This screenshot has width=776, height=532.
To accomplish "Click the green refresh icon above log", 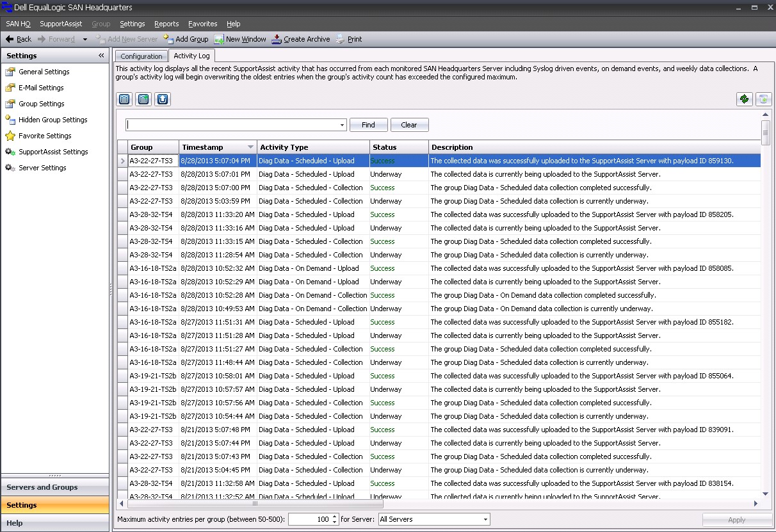I will (744, 99).
